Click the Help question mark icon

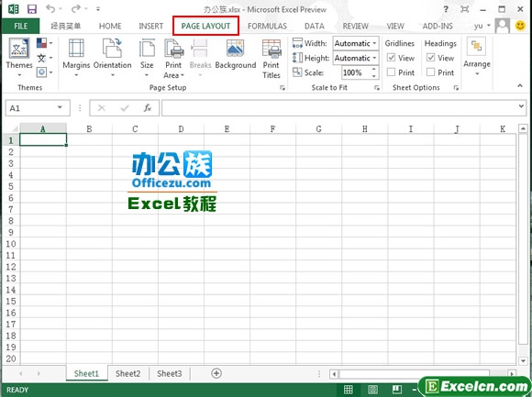pos(446,9)
